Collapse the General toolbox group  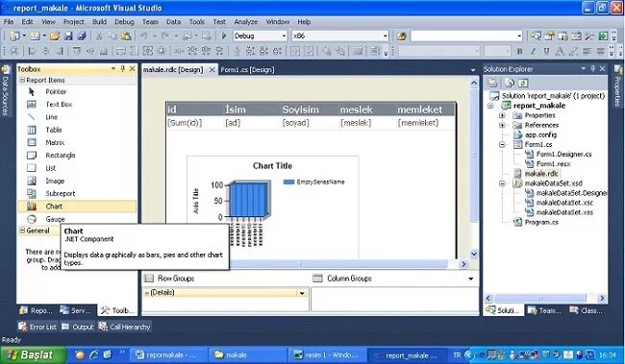22,231
